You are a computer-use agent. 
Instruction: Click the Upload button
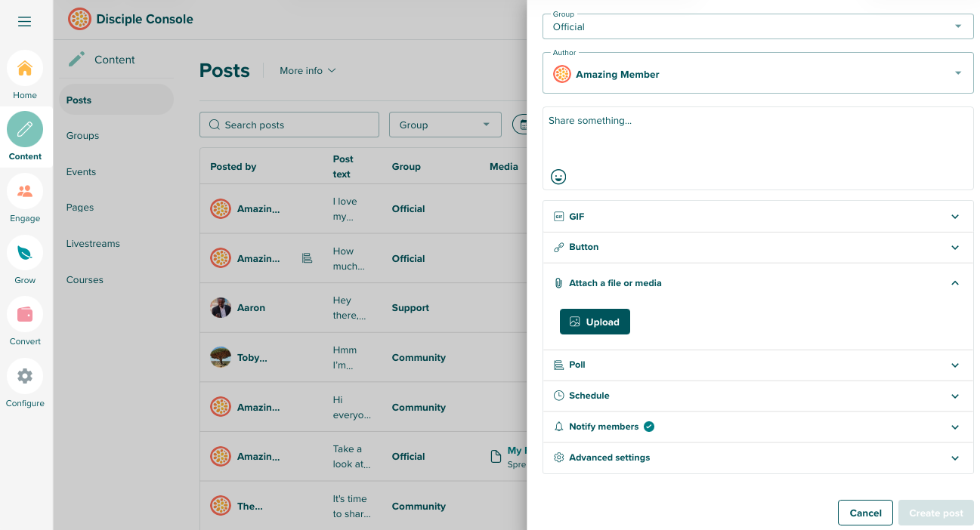coord(595,322)
